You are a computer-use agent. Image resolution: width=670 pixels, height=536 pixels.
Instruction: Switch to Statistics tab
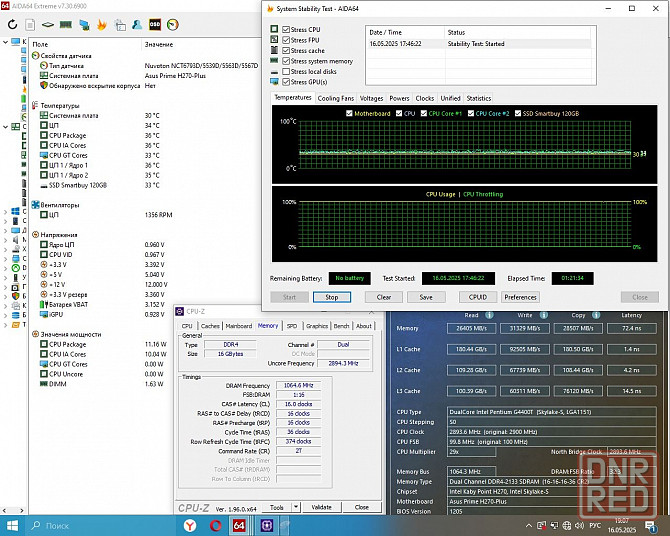coord(479,98)
